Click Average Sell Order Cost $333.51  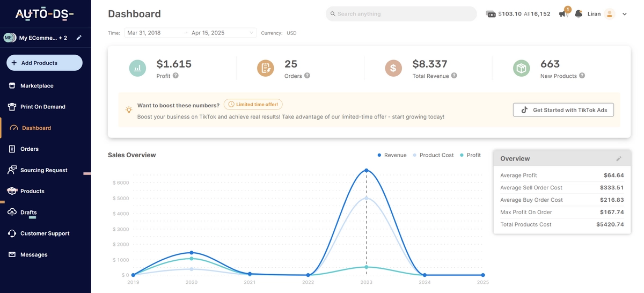click(562, 188)
